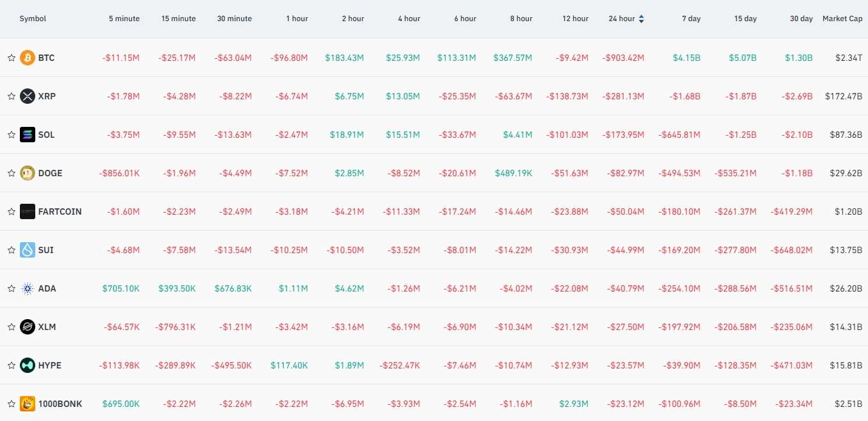The image size is (868, 421).
Task: Click the 1000BONK dog icon
Action: point(28,404)
